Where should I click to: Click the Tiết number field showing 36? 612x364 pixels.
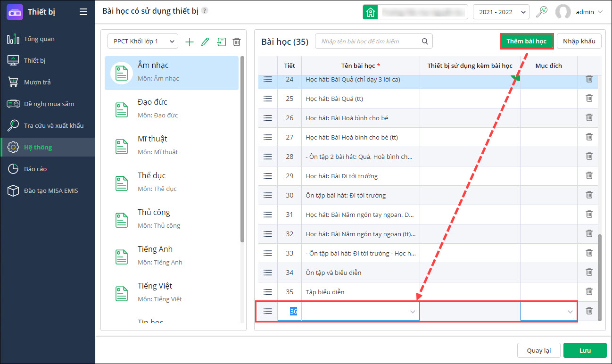tap(289, 311)
